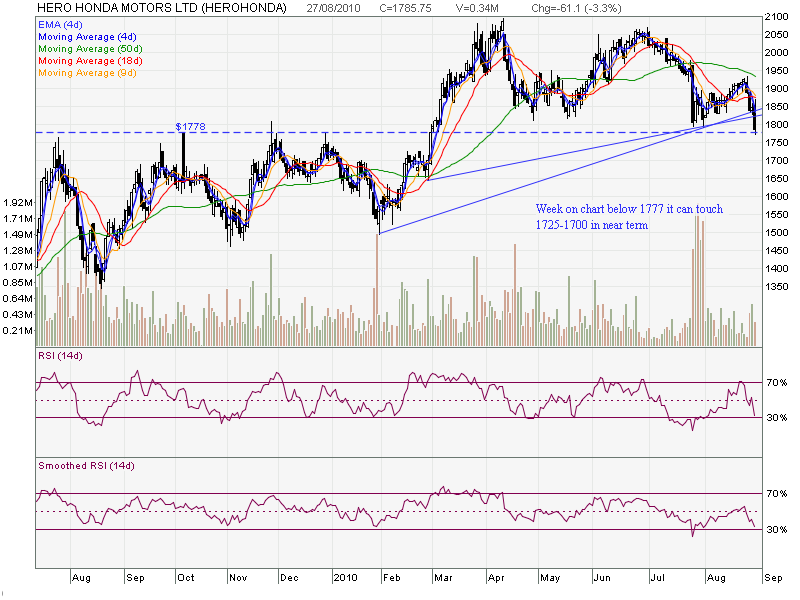
Task: Click the 1600 price axis label
Action: [x=777, y=196]
